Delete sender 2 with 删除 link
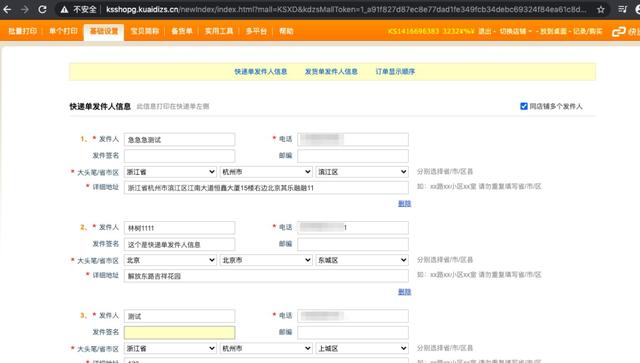 pos(404,292)
